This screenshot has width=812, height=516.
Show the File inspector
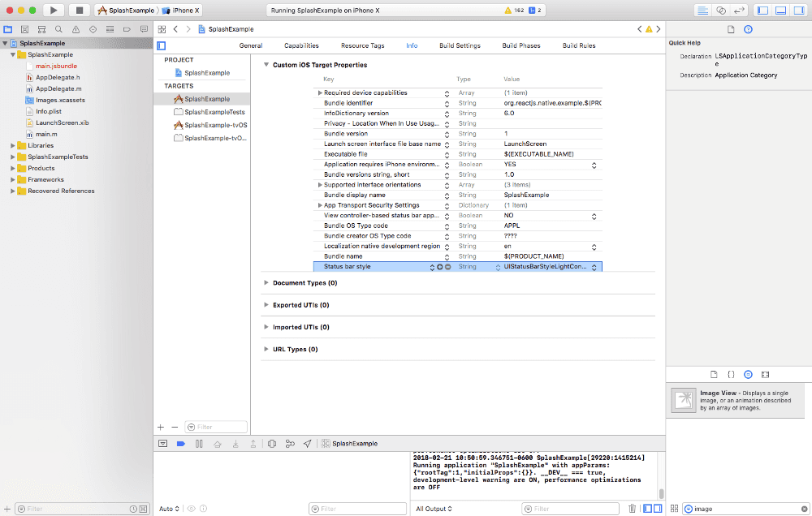731,29
